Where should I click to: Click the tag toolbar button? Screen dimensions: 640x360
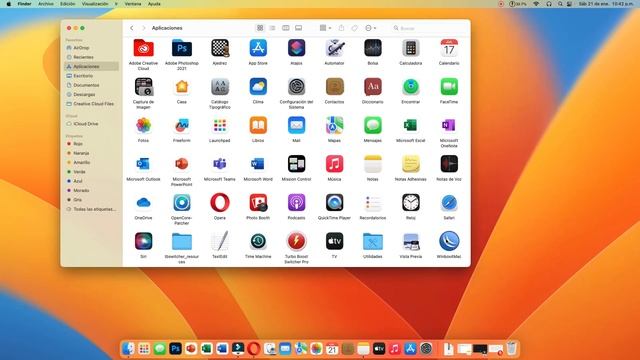(355, 28)
